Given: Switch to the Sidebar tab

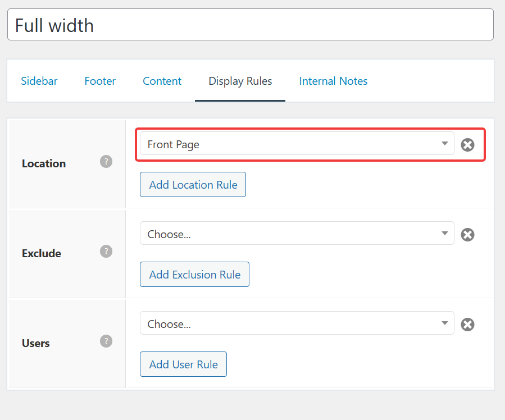Looking at the screenshot, I should pyautogui.click(x=39, y=81).
